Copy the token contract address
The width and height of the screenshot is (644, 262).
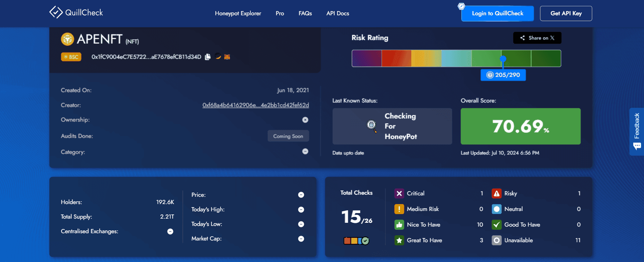click(x=208, y=57)
